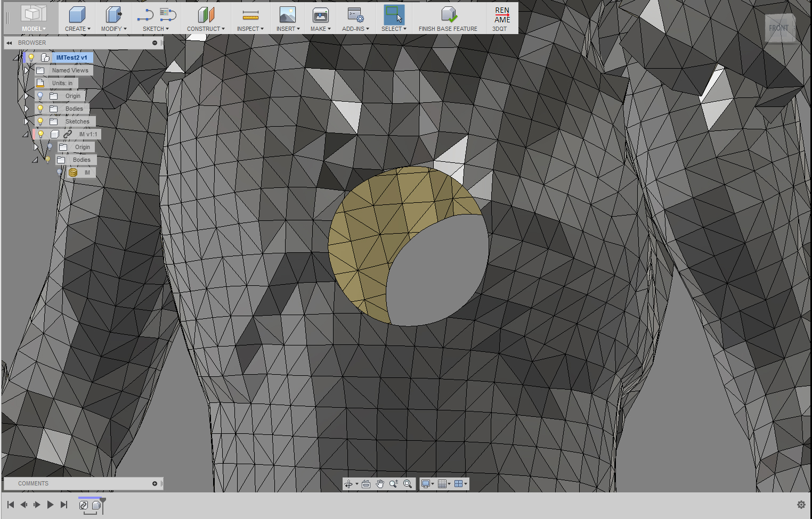Open the Comments panel
The image size is (812, 519).
(32, 483)
